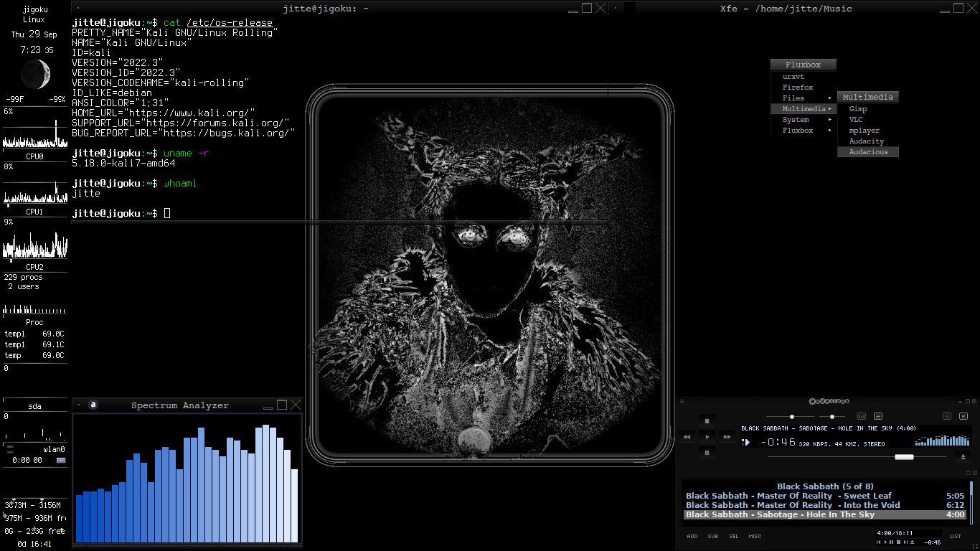Click the Proc panel label in gkrellm
This screenshot has height=551, width=980.
(x=34, y=322)
